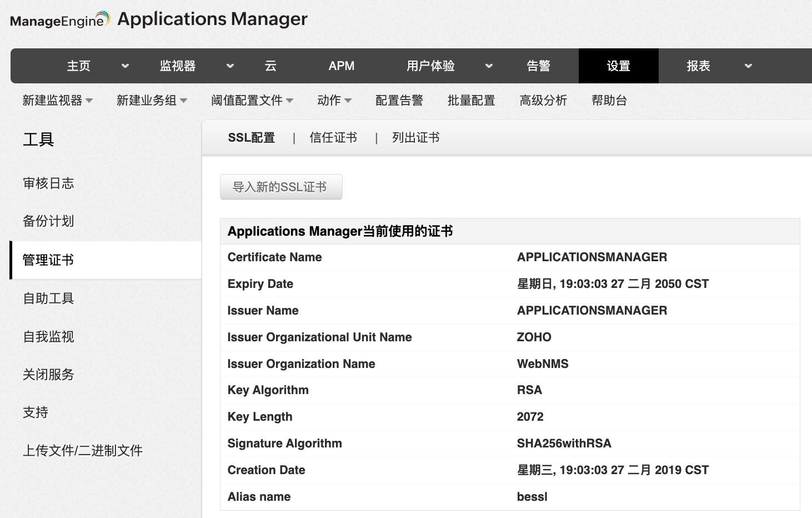Open the 用户体验 dropdown chevron

489,66
